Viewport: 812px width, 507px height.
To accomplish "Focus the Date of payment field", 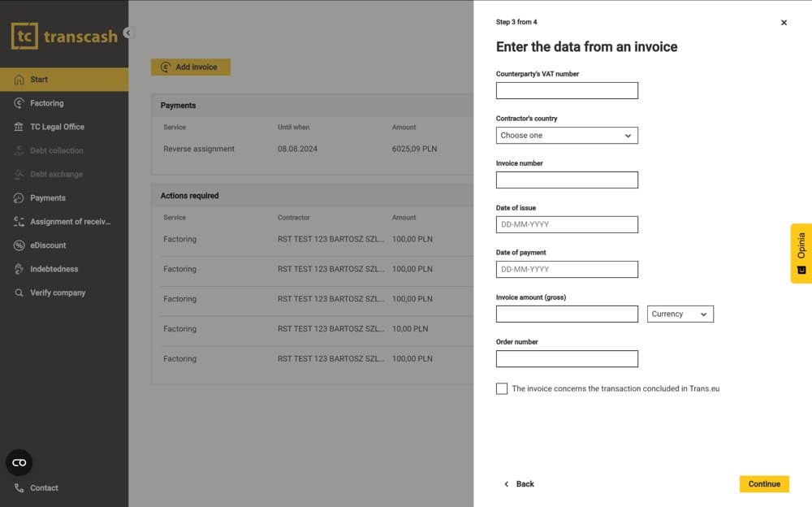I will click(567, 270).
